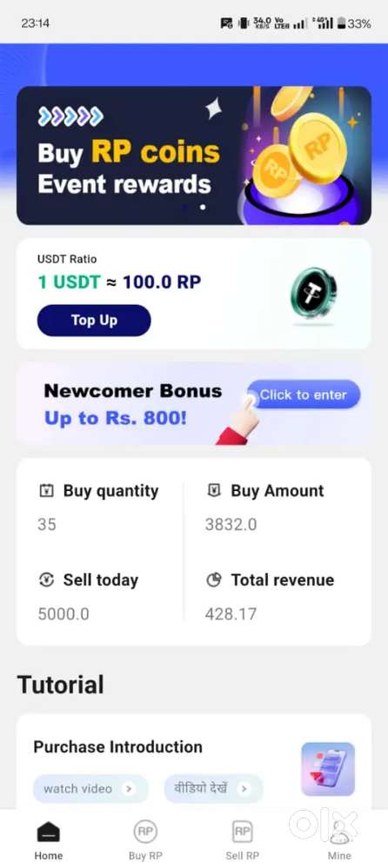The width and height of the screenshot is (388, 868).
Task: Click the Buy Amount yen icon
Action: tap(214, 490)
